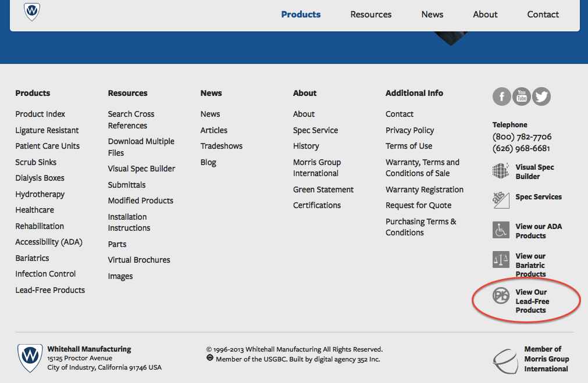Open the Products menu in top navigation

pos(301,15)
